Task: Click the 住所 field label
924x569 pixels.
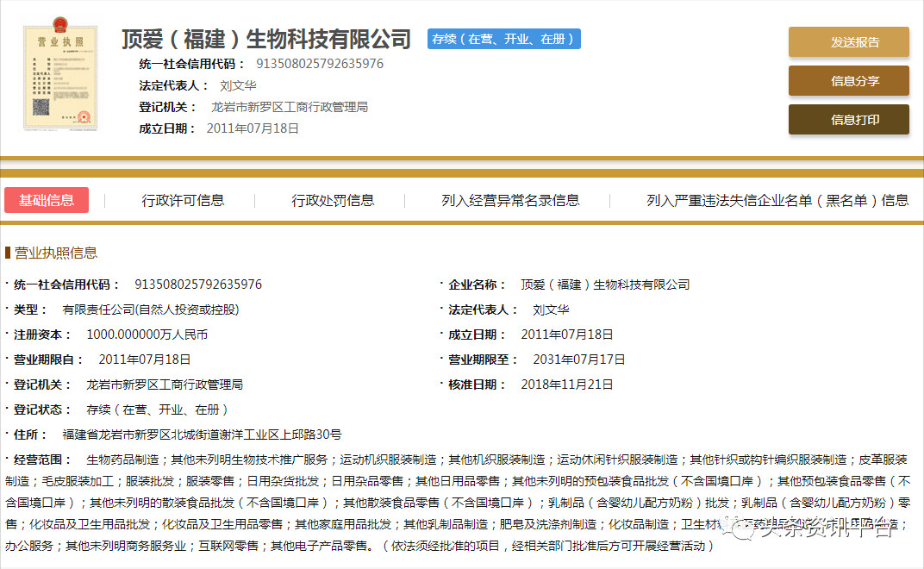Action: [30, 435]
